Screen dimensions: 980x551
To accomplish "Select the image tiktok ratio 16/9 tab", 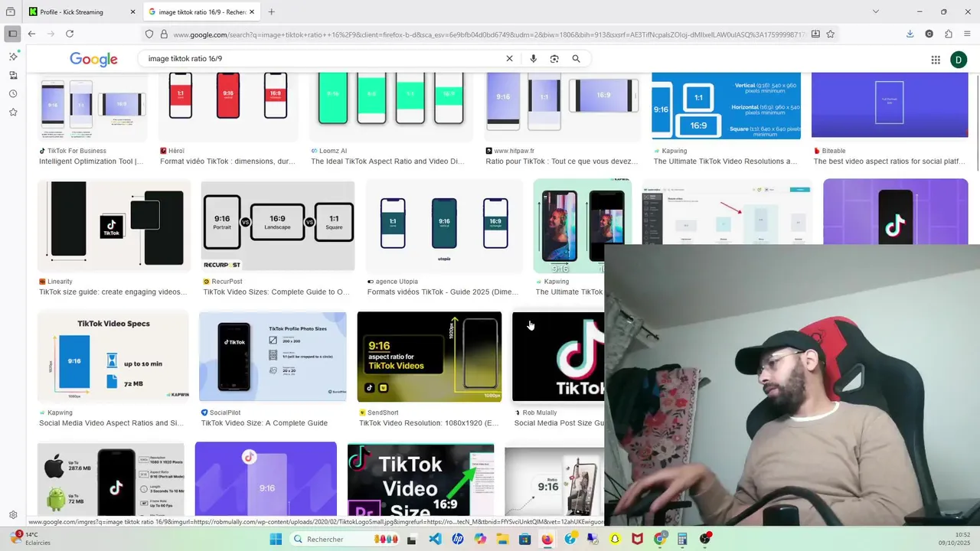I will click(201, 11).
